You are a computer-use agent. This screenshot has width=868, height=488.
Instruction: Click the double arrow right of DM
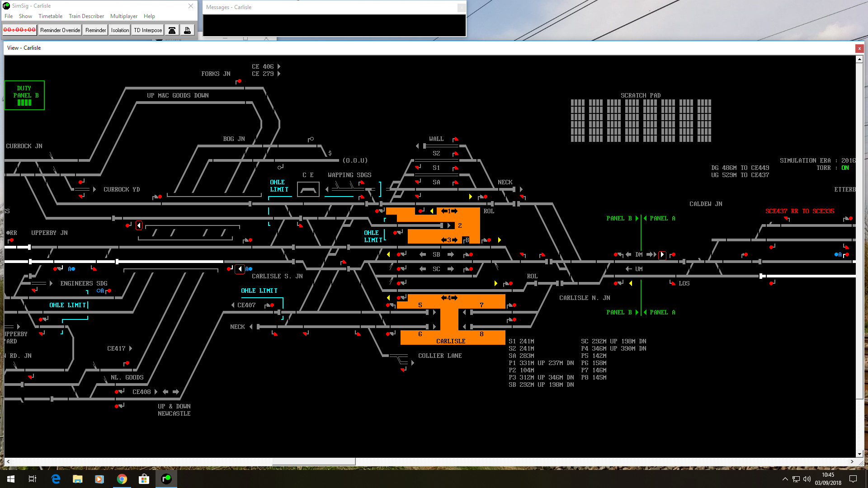[x=651, y=255]
